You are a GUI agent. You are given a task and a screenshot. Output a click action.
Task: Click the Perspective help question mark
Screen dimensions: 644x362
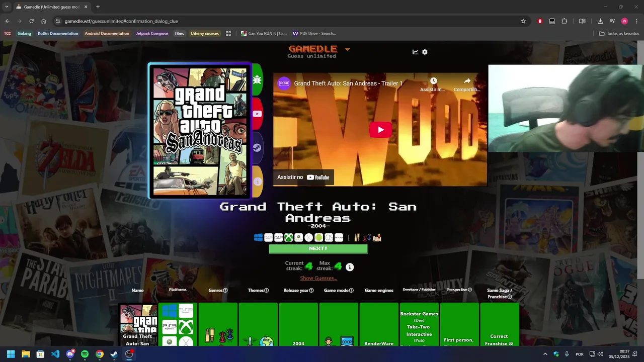(x=470, y=290)
